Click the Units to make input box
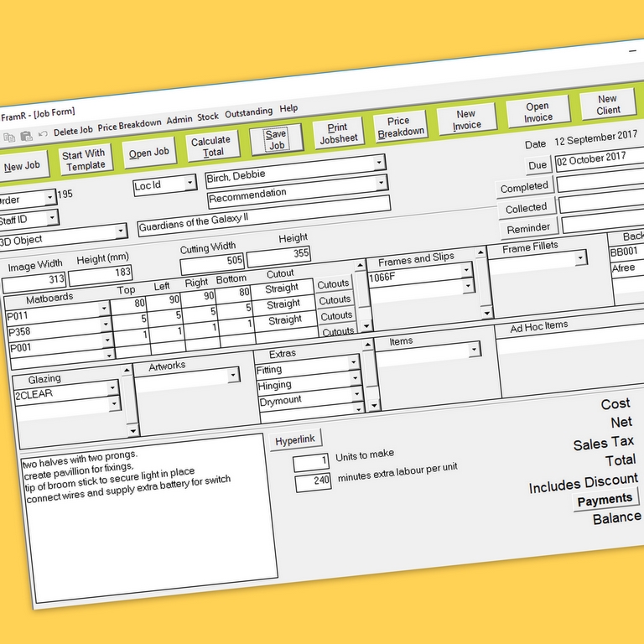The width and height of the screenshot is (644, 644). click(x=311, y=463)
